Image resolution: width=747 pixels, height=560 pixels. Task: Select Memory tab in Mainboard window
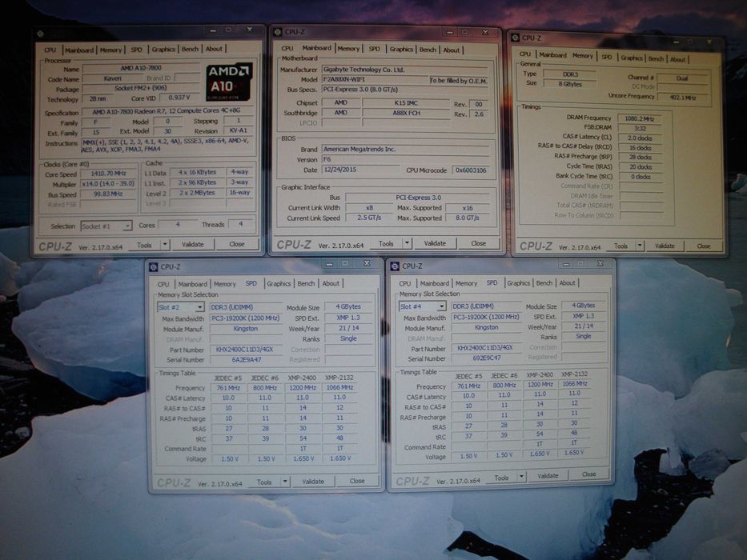(x=348, y=49)
